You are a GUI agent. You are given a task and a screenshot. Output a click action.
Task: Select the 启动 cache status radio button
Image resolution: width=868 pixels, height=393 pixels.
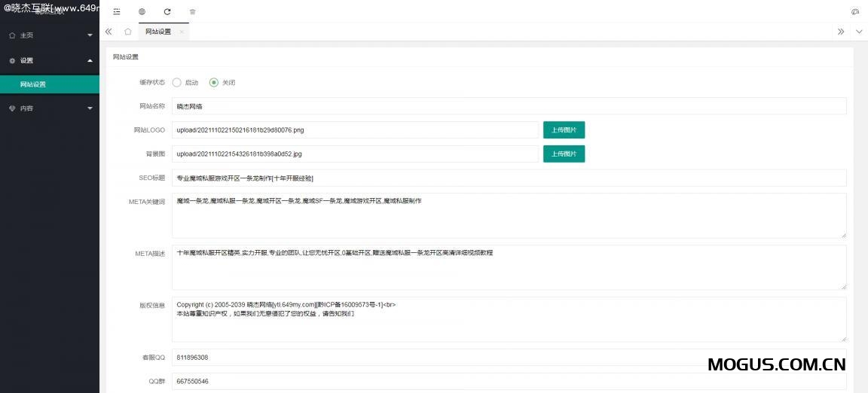click(x=177, y=82)
